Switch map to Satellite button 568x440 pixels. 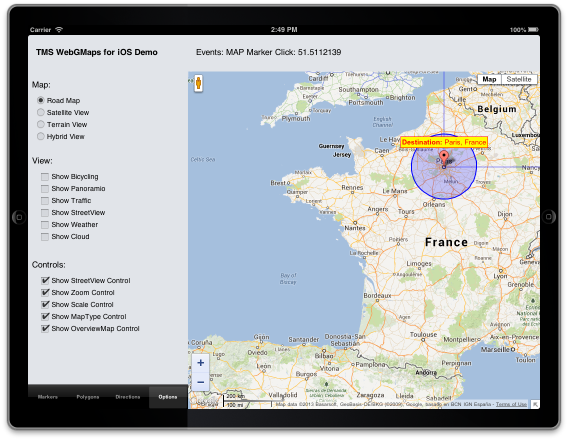click(x=519, y=79)
